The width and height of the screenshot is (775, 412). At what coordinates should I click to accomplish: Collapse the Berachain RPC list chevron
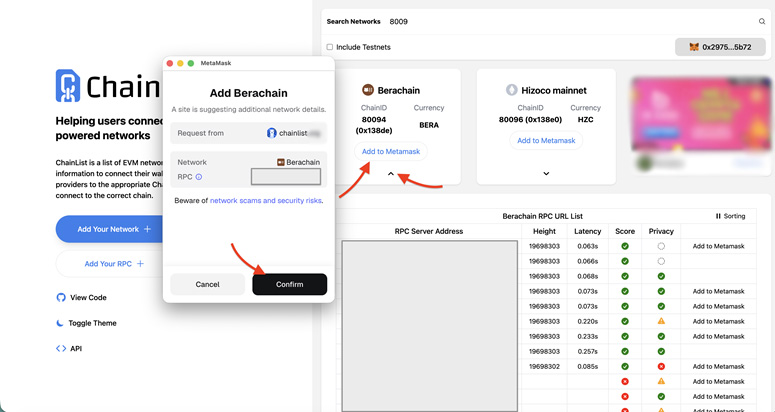pos(391,174)
